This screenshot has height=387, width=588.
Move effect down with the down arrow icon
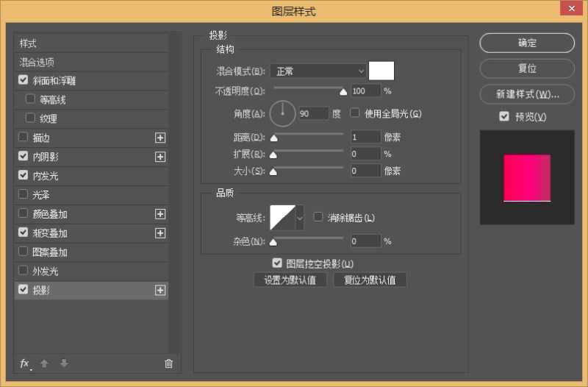coord(64,363)
